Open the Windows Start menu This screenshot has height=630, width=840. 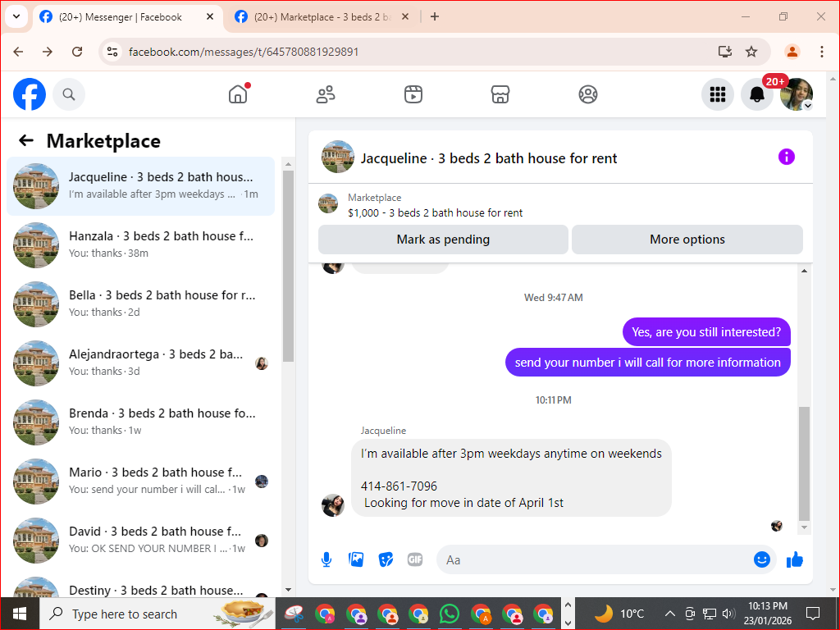pos(20,614)
